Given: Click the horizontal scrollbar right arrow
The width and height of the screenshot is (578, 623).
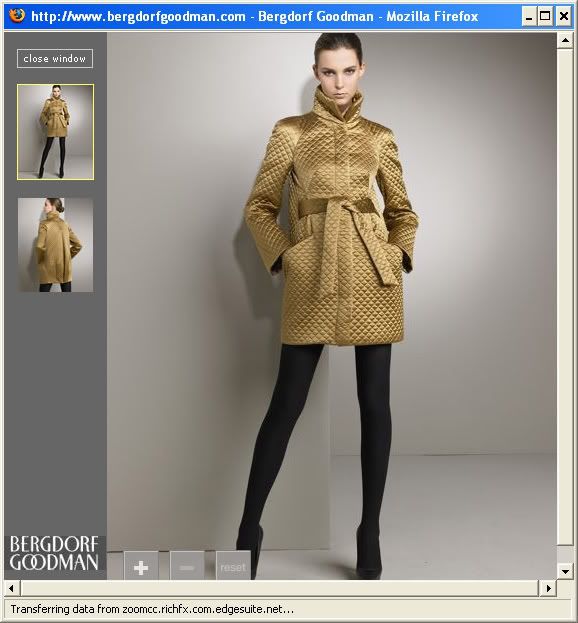Looking at the screenshot, I should coord(549,588).
